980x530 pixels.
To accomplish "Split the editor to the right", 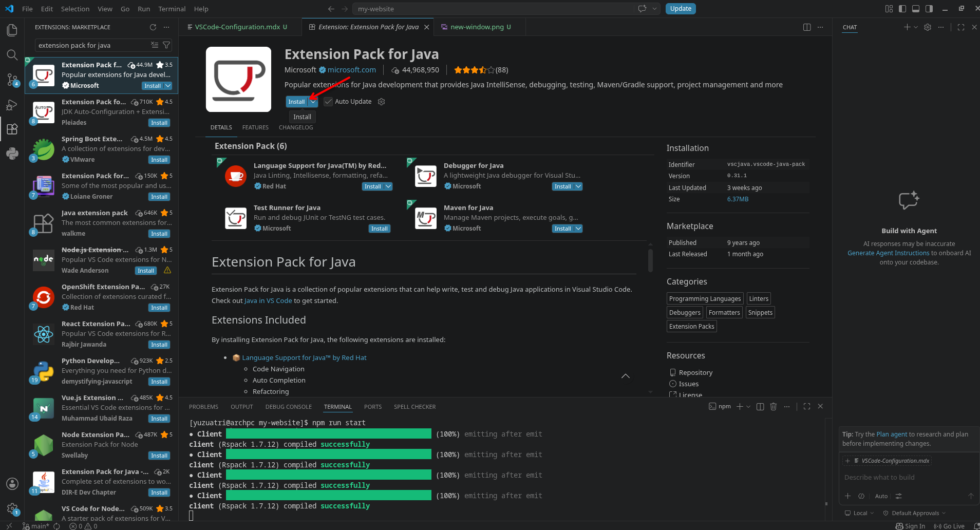I will pos(807,27).
